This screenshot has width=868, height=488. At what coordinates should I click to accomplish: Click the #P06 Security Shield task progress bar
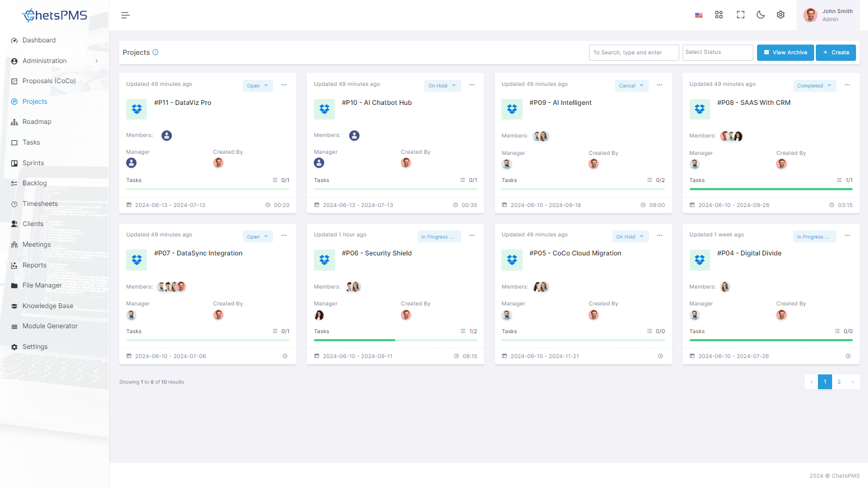(395, 340)
